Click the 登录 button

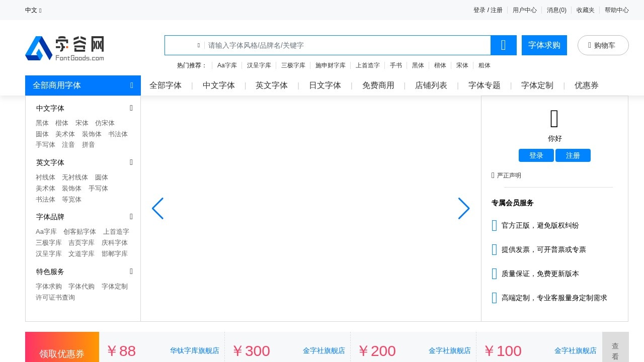[536, 155]
